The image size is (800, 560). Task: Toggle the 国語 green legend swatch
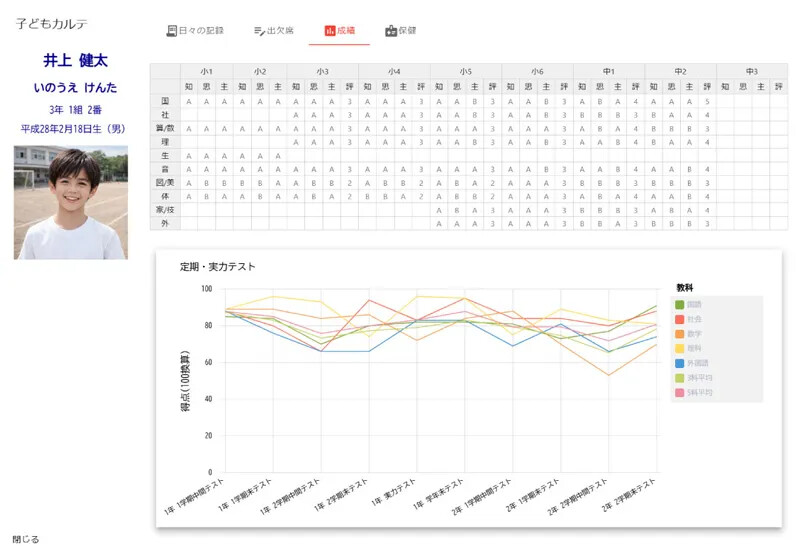680,304
